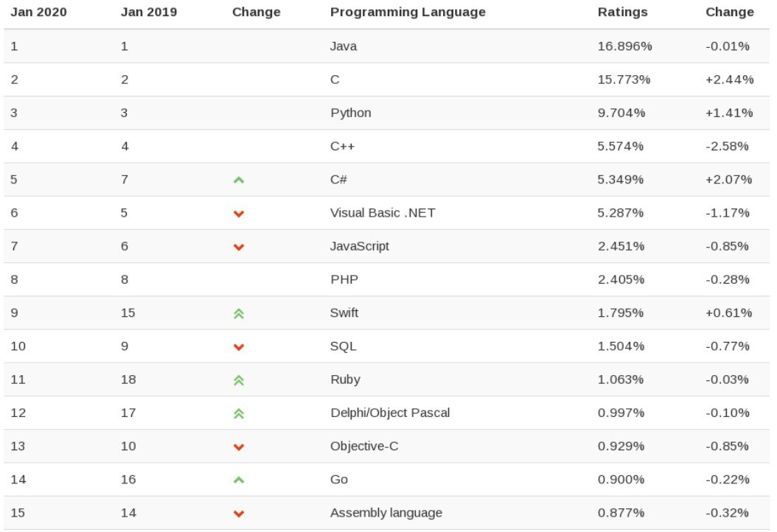
Task: Select the Java language name
Action: [343, 46]
